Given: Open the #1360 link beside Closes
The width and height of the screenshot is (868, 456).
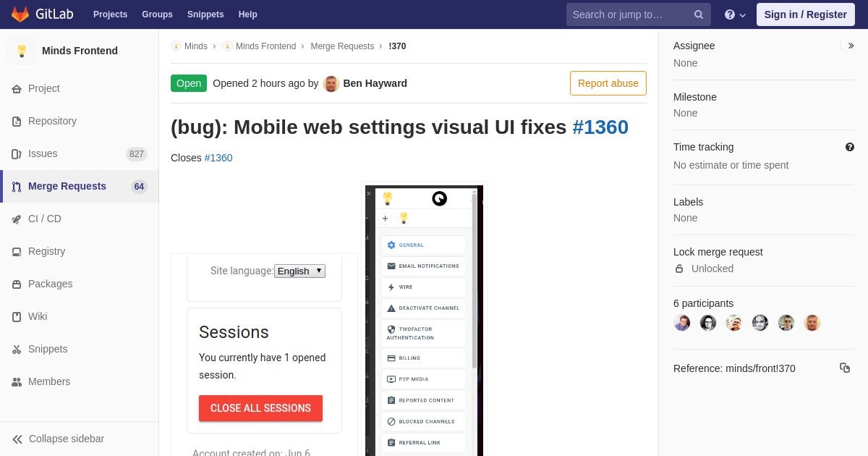Looking at the screenshot, I should tap(218, 158).
